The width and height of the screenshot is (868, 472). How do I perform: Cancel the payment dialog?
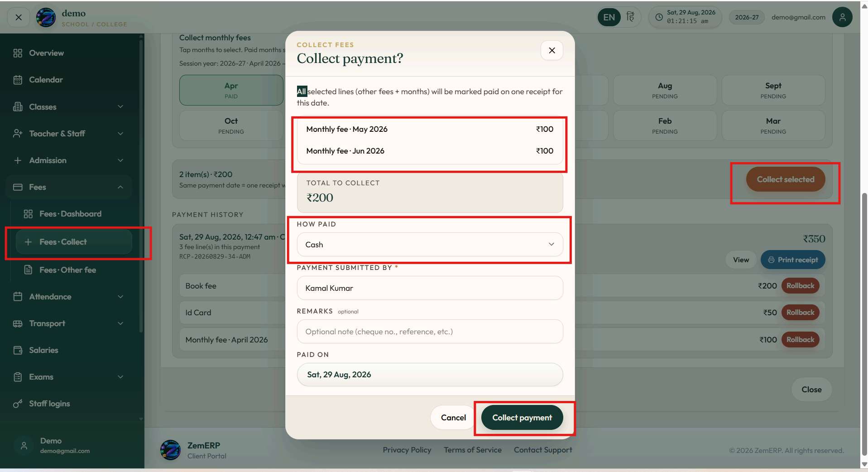point(453,418)
